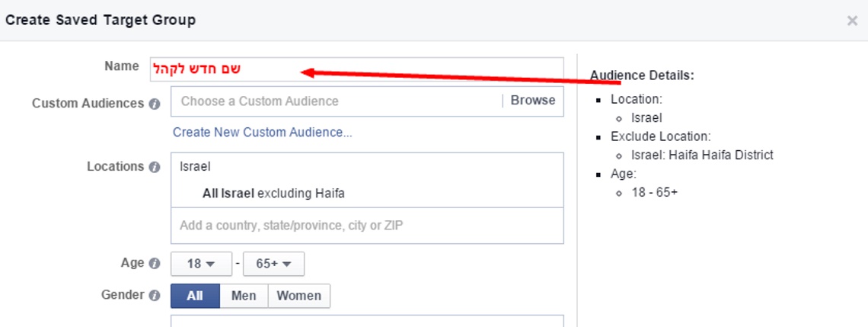Focus the Choose a Custom Audience field
This screenshot has height=327, width=868.
click(335, 101)
